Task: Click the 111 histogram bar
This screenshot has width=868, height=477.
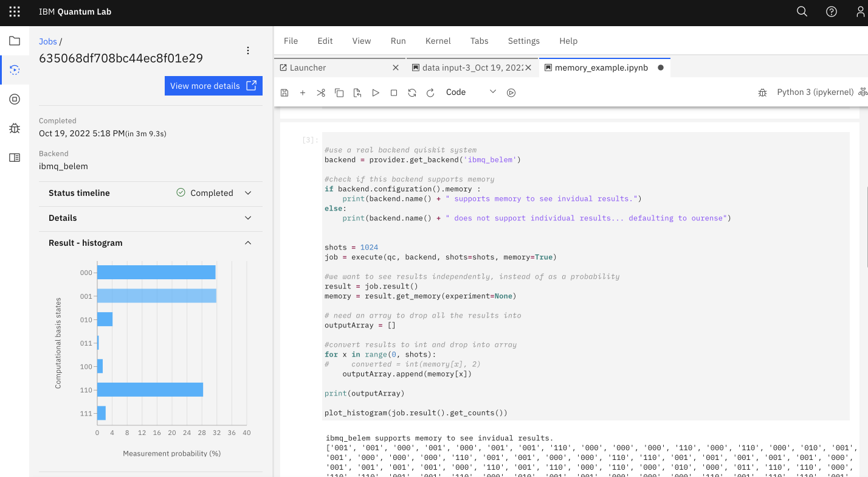Action: [x=102, y=413]
